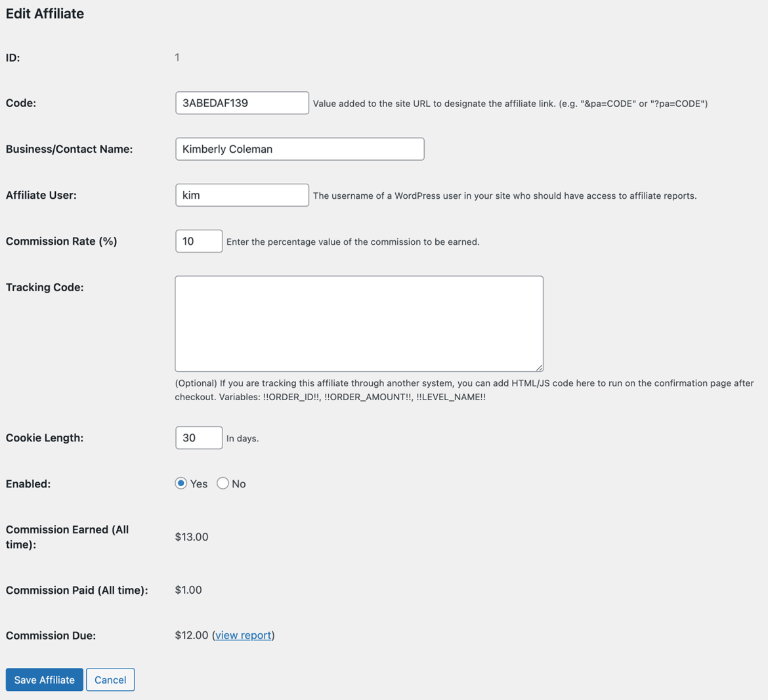The width and height of the screenshot is (768, 700).
Task: Open the view report link
Action: click(x=243, y=635)
